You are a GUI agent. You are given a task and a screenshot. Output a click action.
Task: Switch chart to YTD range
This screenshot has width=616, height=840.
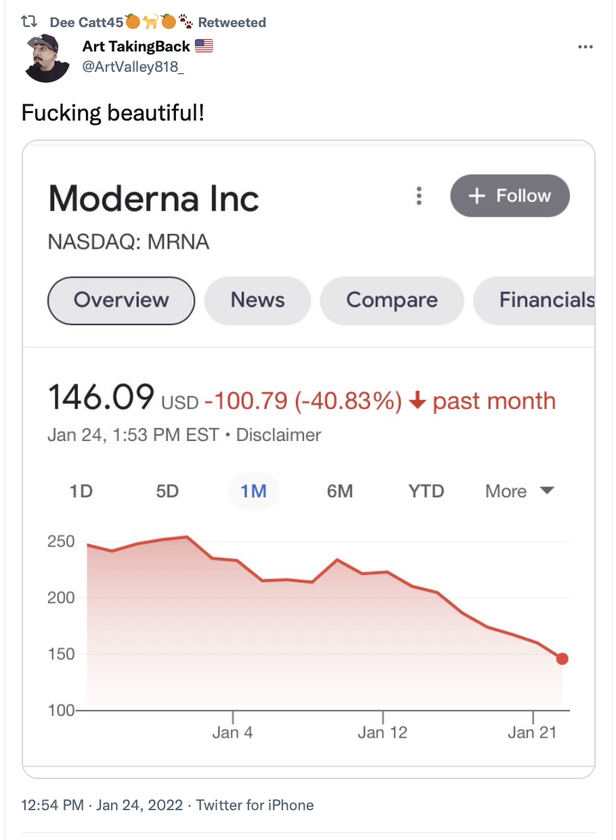point(426,491)
